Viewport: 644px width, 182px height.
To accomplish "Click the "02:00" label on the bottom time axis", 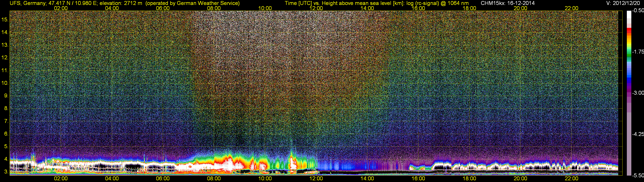I will tap(61, 179).
